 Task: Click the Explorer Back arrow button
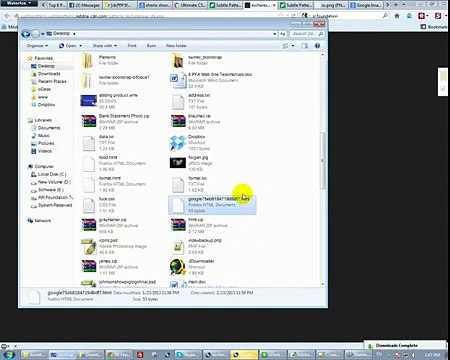pyautogui.click(x=26, y=34)
